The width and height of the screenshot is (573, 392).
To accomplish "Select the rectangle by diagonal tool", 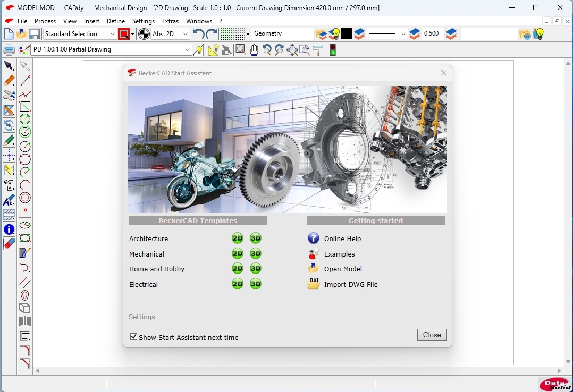I will coord(25,106).
